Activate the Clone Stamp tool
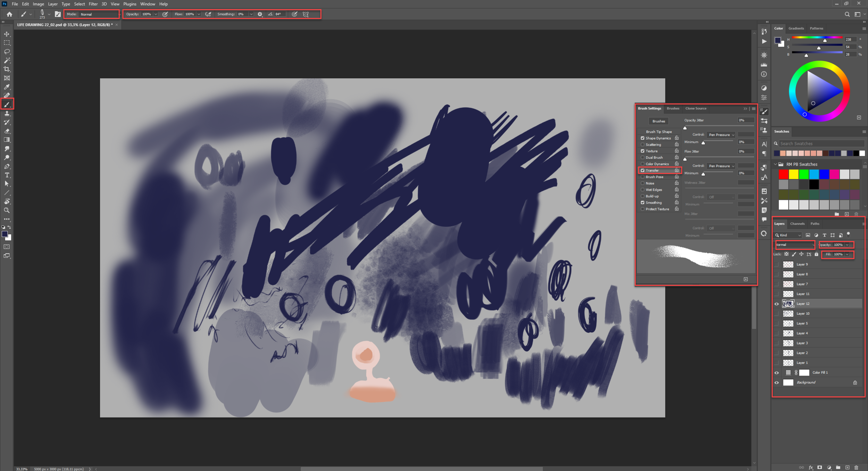 click(x=7, y=114)
